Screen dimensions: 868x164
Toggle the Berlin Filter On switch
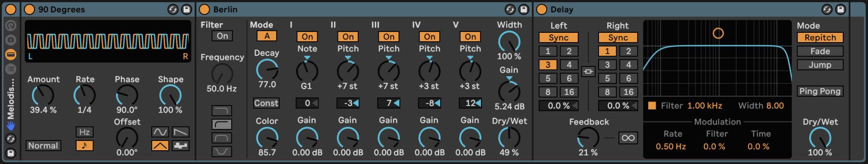coord(222,36)
